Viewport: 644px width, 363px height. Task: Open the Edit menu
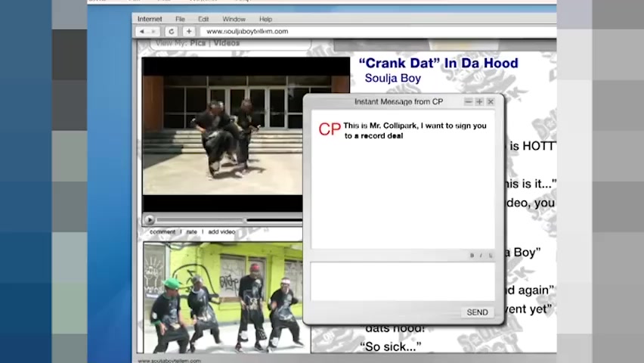203,19
